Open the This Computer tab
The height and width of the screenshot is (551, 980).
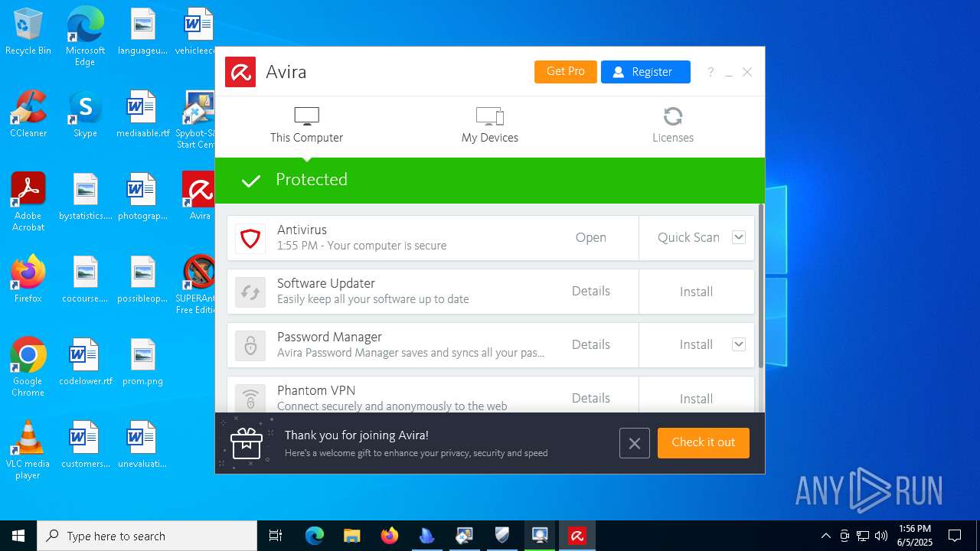pos(306,126)
